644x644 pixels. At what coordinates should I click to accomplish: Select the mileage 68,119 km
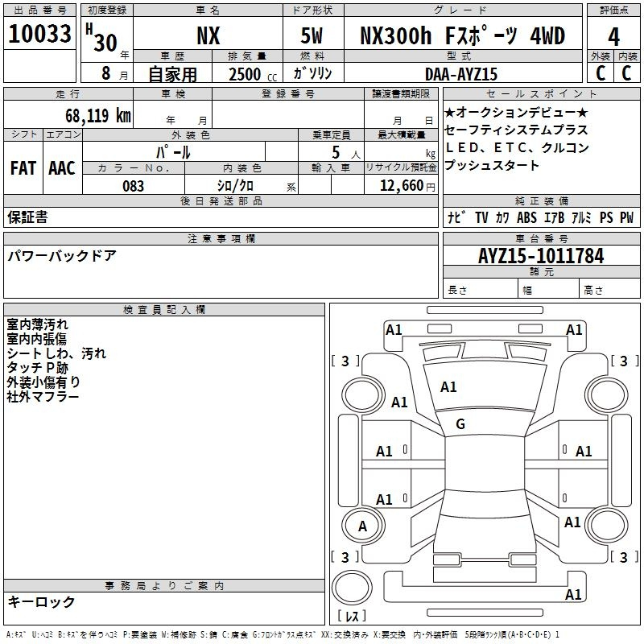[x=98, y=116]
